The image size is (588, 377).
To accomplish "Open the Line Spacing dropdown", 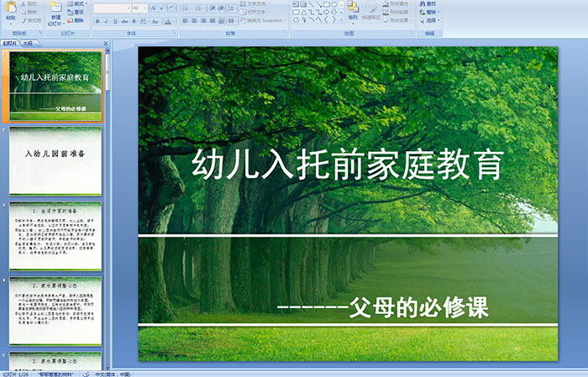I will pyautogui.click(x=232, y=8).
